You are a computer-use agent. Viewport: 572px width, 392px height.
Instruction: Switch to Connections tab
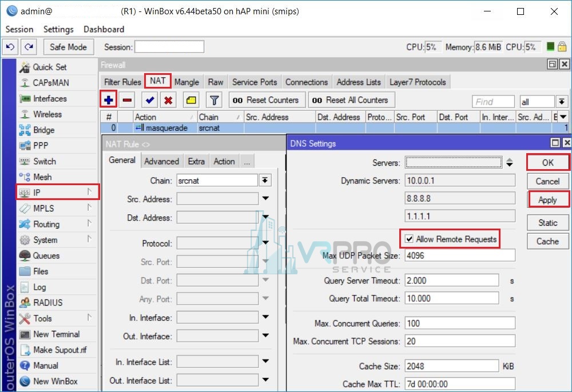click(307, 82)
